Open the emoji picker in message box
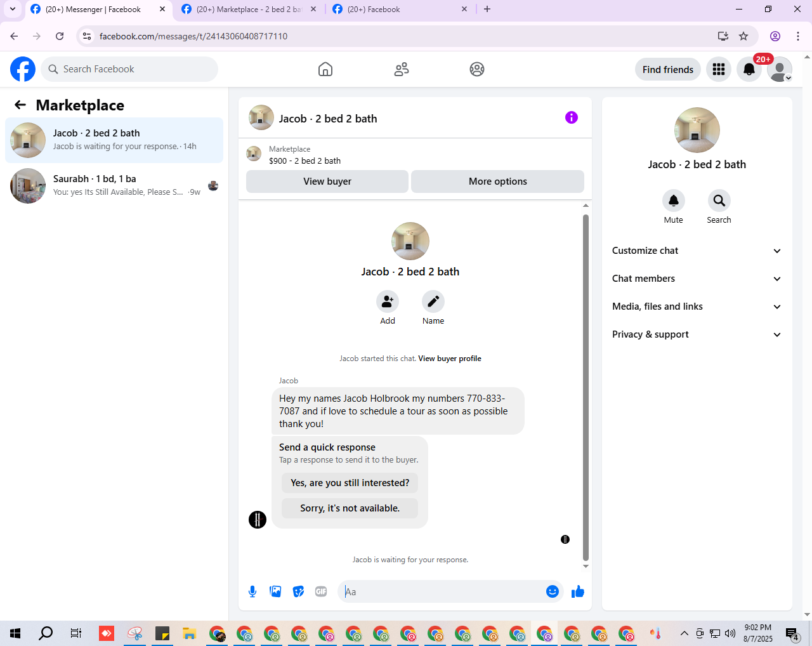This screenshot has height=646, width=812. coord(553,591)
